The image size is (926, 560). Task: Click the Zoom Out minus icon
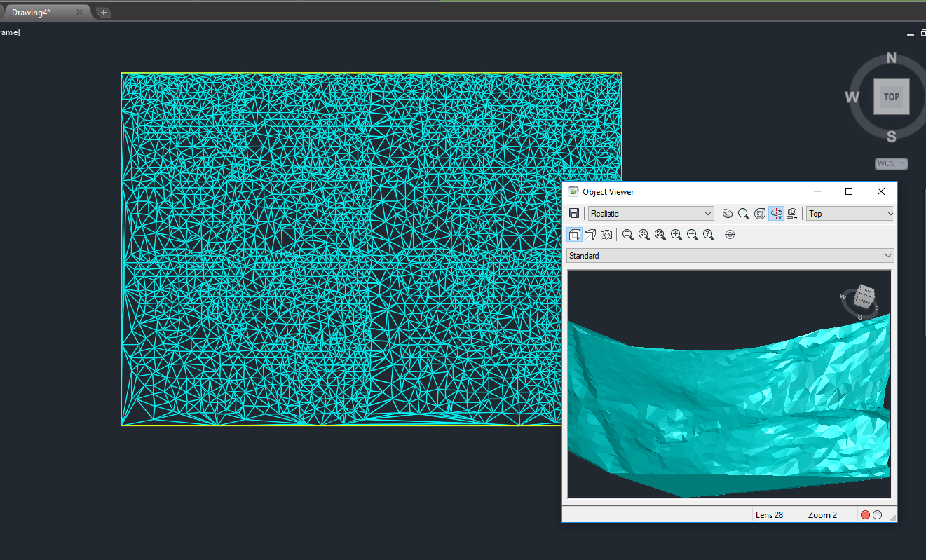693,235
